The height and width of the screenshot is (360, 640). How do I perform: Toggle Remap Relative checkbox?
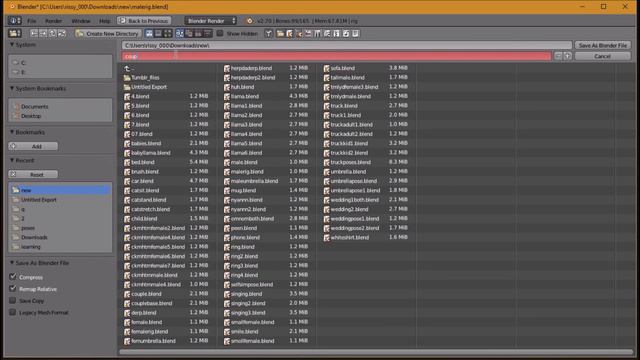pyautogui.click(x=13, y=289)
